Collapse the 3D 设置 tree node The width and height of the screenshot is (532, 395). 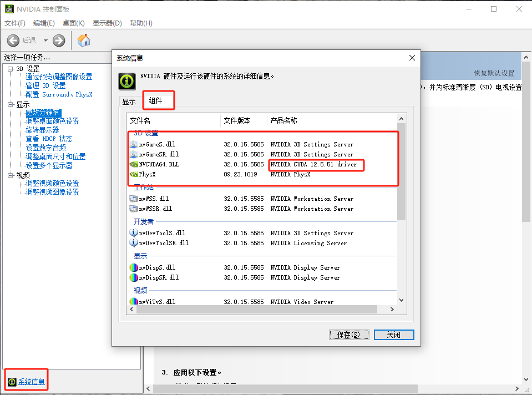click(x=10, y=69)
